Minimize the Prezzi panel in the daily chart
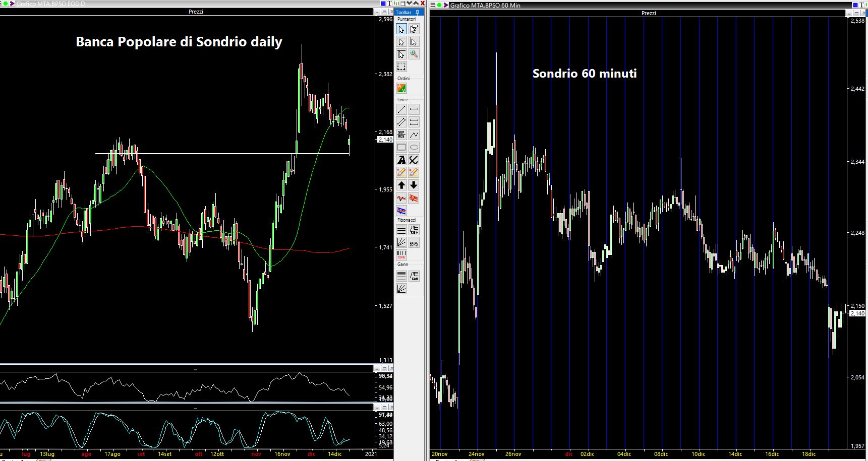Screen dimensions: 868x461 coord(377,12)
